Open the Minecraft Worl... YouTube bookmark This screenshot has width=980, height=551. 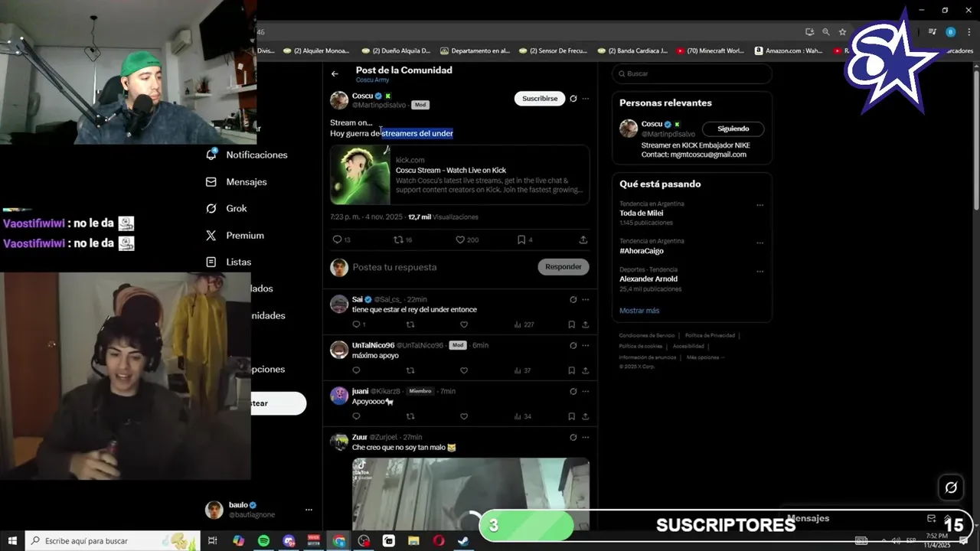click(710, 51)
